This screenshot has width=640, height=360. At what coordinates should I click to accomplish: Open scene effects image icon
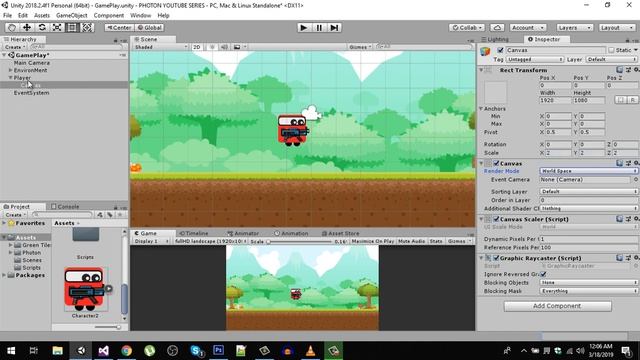tap(237, 47)
